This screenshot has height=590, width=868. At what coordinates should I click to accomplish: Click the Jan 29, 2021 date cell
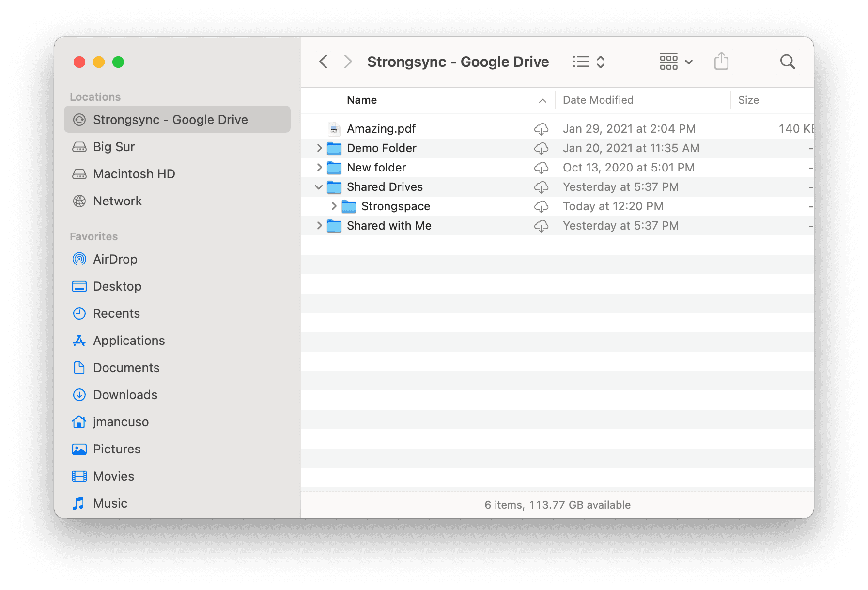click(629, 129)
